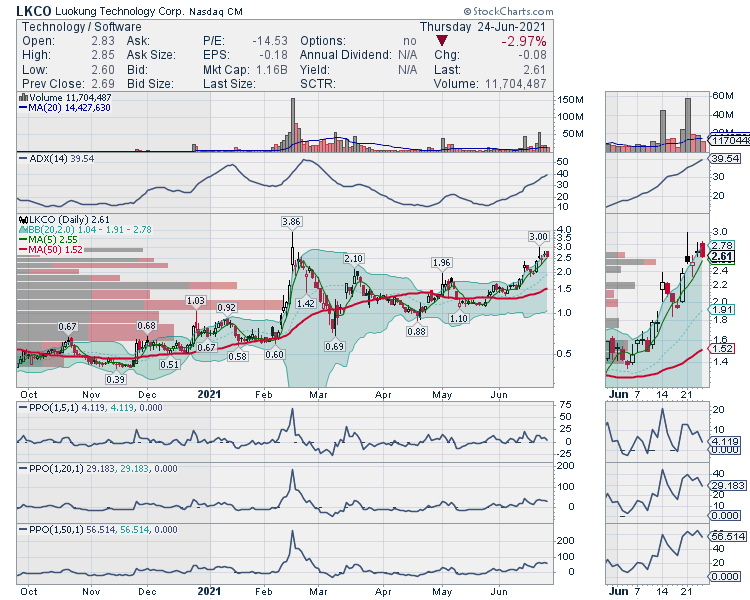Viewport: 750px width, 600px height.
Task: Click the 1.96 May peak price label
Action: pos(441,262)
